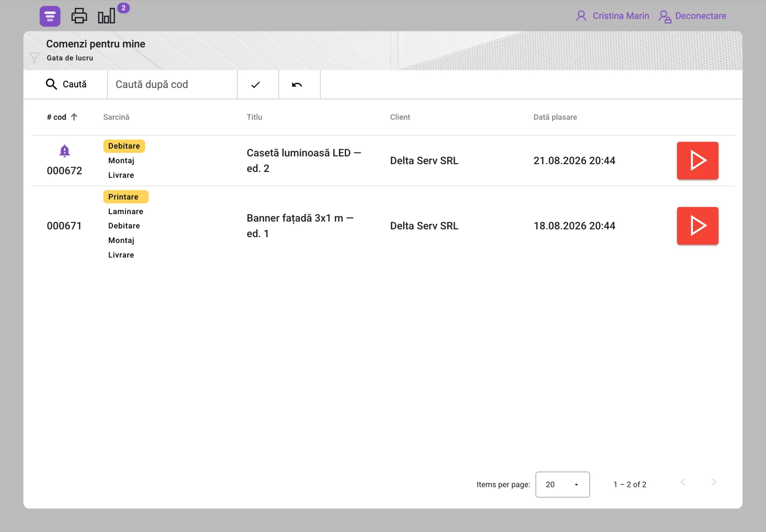
Task: Open the bar chart statistics icon
Action: pos(106,16)
